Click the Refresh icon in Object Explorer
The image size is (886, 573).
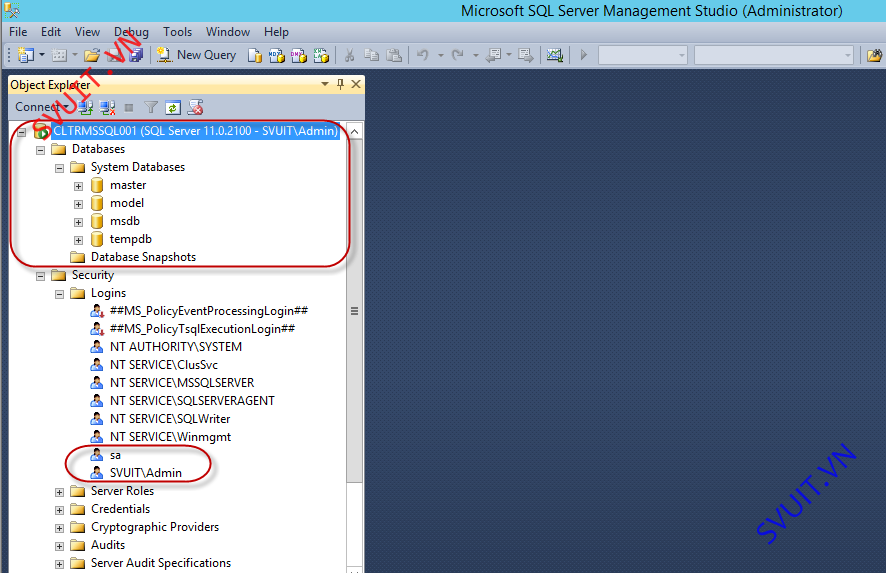tap(173, 107)
